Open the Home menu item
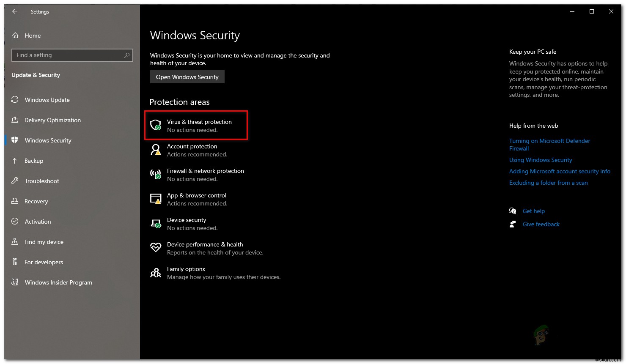Viewport: 626px width, 364px height. [32, 36]
